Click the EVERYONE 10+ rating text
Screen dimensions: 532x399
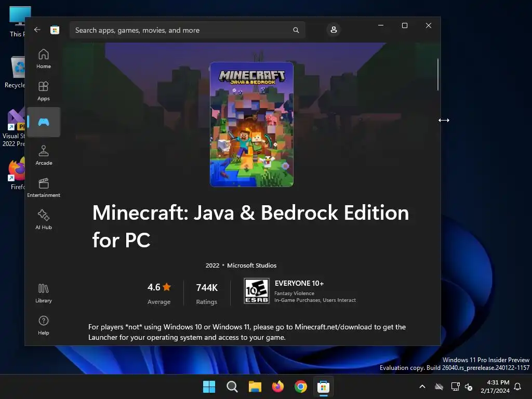[299, 283]
